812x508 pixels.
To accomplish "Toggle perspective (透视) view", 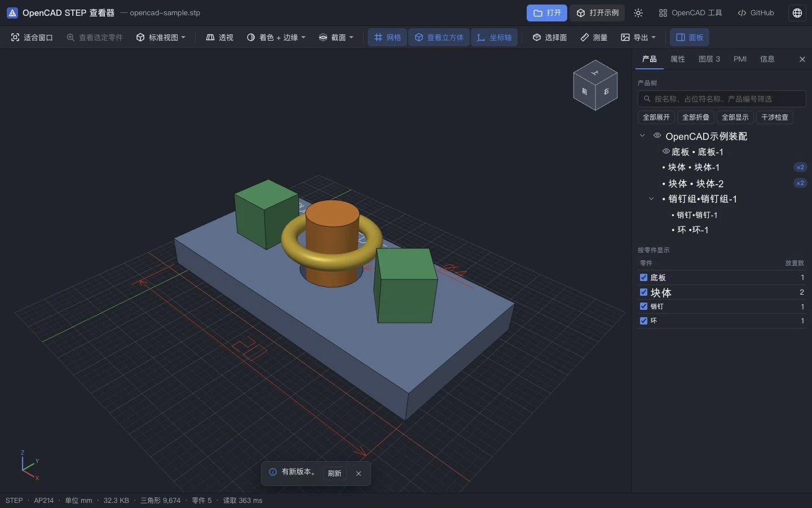I will click(x=219, y=37).
